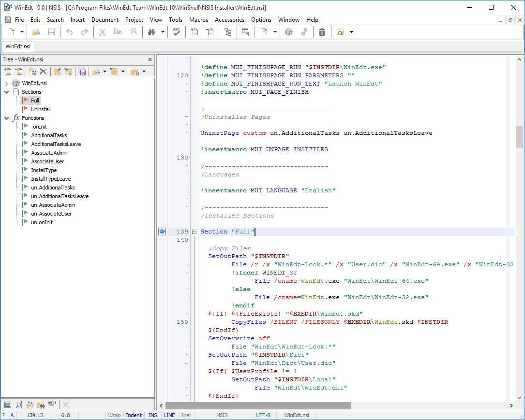Screen dimensions: 525x420
Task: Select the Uninstall section tree item
Action: click(41, 109)
